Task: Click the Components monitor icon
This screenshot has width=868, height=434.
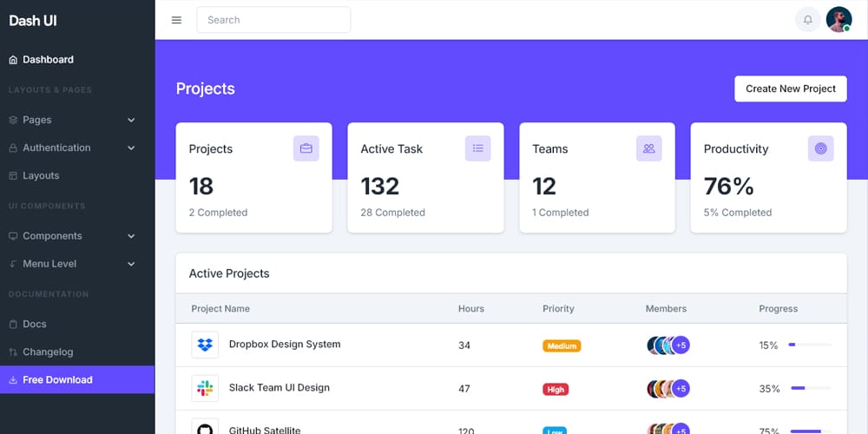Action: point(13,236)
